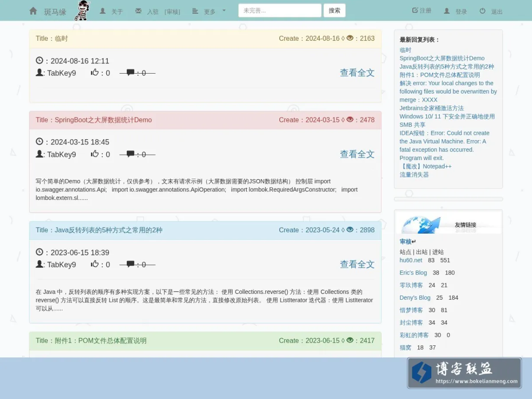Click the 搜索 search button

pos(334,11)
